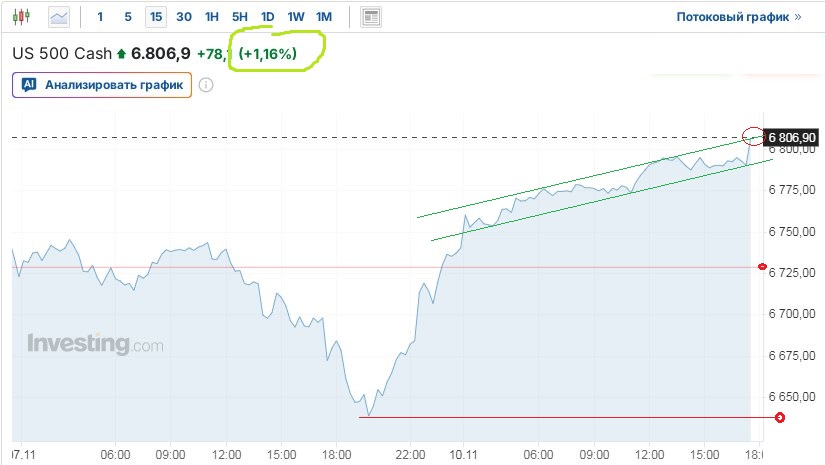Click the red circle marker at chart peak
Viewport: 825px width, 465px height.
click(752, 135)
